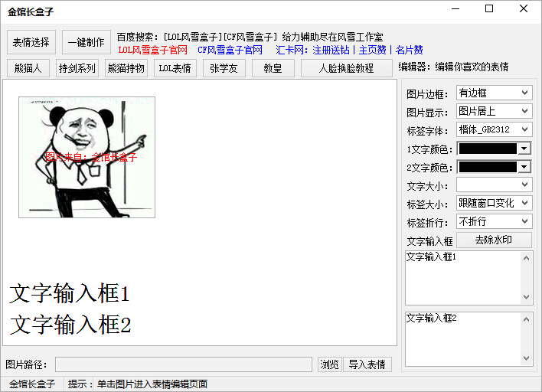This screenshot has width=542, height=392.
Task: Click down arrow of 文字输入框2 scrollbar
Action: tap(527, 358)
